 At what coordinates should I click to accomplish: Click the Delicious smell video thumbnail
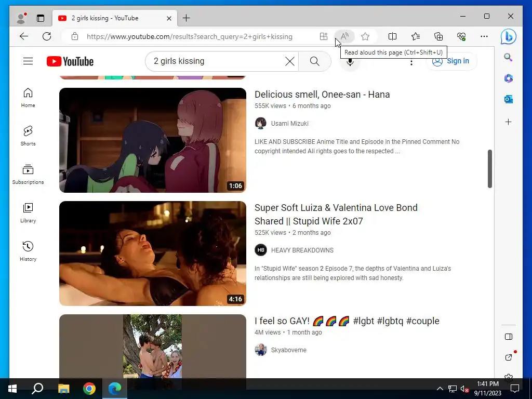[153, 140]
